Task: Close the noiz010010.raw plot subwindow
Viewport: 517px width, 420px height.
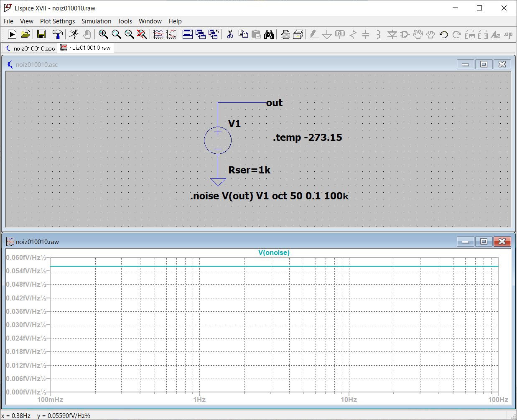Action: pyautogui.click(x=502, y=242)
